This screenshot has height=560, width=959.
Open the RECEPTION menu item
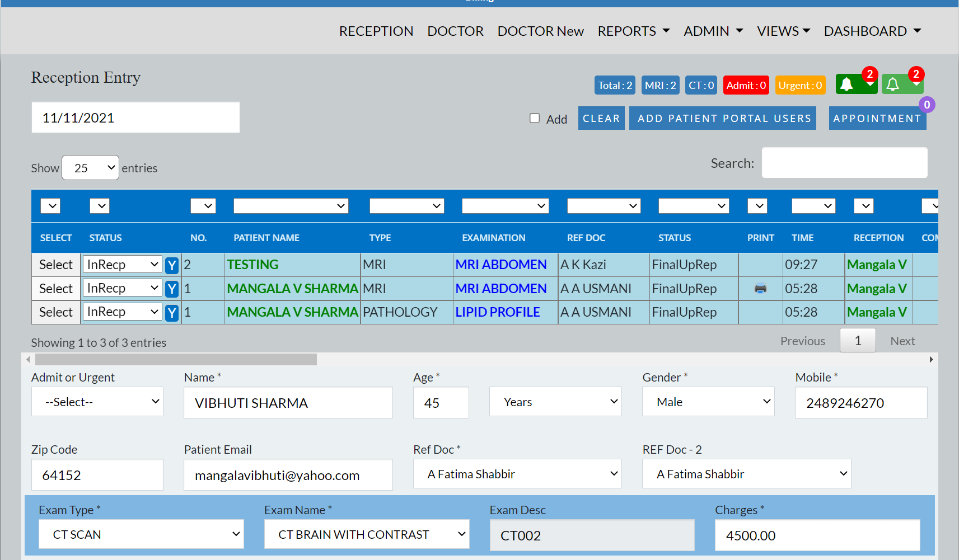(x=376, y=31)
